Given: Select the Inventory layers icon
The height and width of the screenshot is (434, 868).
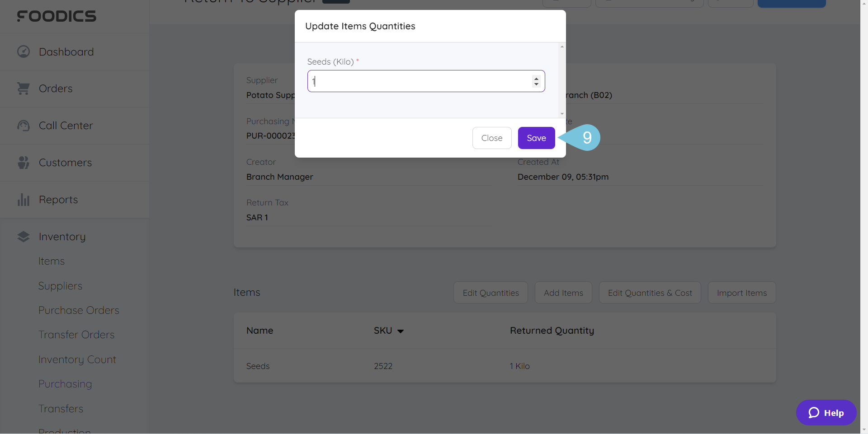Looking at the screenshot, I should coord(23,236).
